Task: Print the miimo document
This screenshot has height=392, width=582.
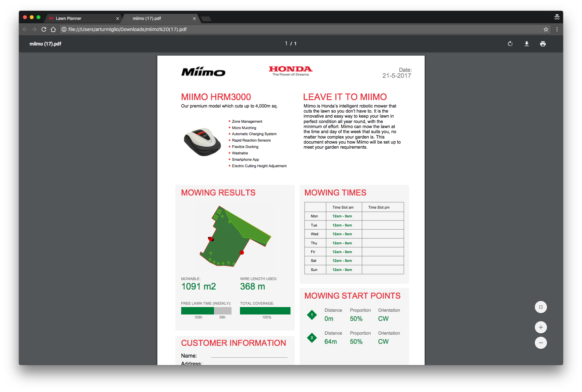Action: 543,44
